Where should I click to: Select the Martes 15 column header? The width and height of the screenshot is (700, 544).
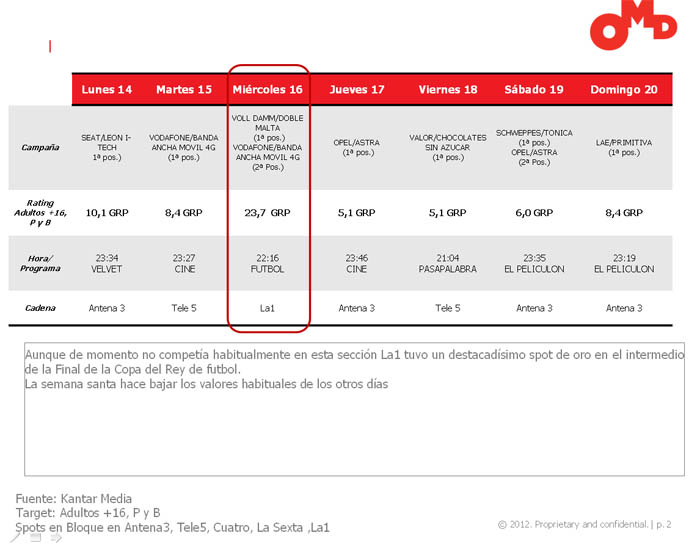coord(184,90)
